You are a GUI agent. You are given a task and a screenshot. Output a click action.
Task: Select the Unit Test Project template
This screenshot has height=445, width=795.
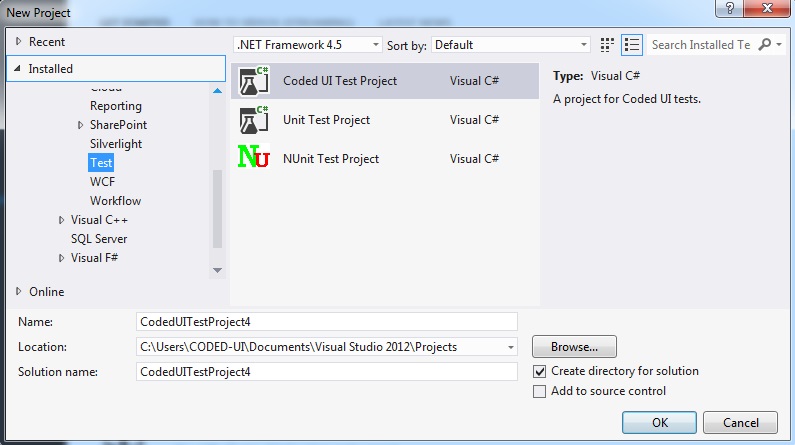[x=385, y=120]
